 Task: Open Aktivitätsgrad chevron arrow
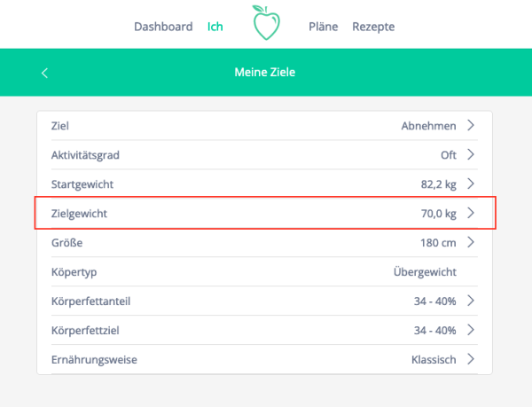(471, 154)
